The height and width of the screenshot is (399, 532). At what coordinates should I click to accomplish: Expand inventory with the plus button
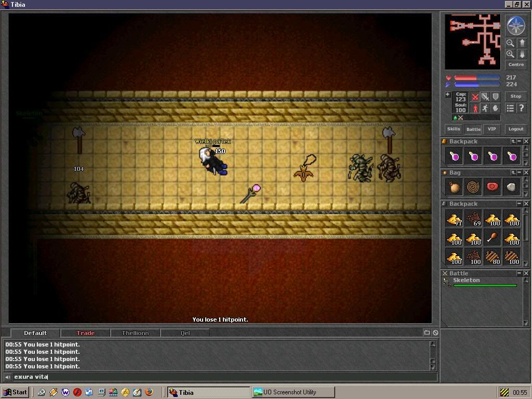tap(447, 95)
